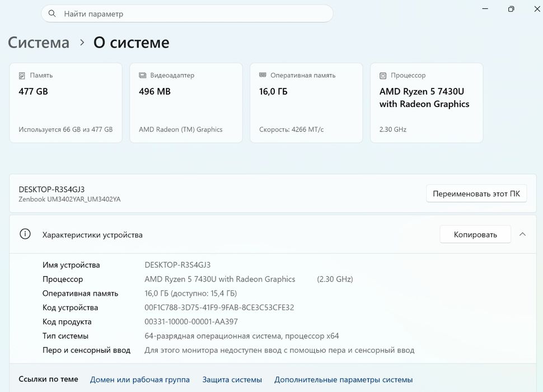
Task: Click the "О системе" page title
Action: coord(132,43)
